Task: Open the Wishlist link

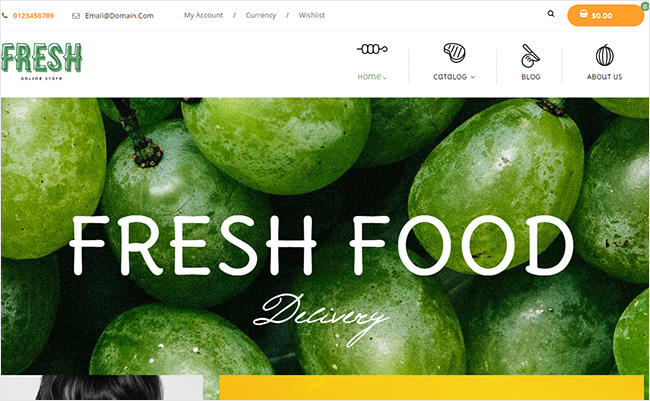Action: click(312, 15)
